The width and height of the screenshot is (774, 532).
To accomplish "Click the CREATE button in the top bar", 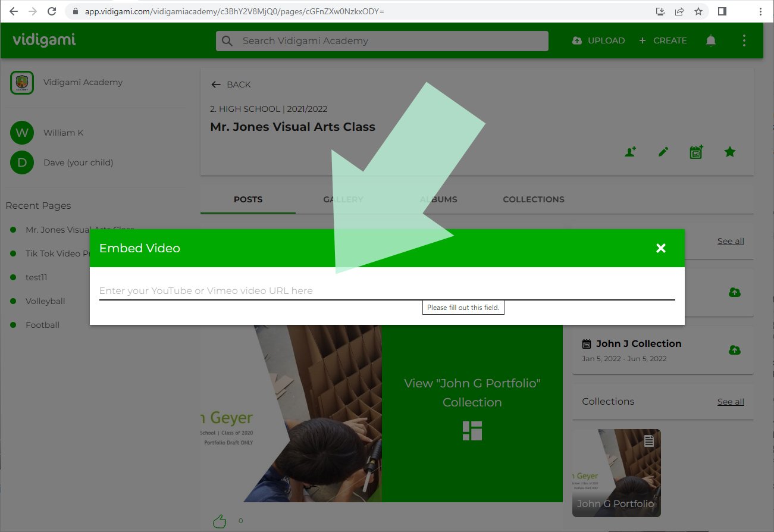I will pyautogui.click(x=663, y=40).
